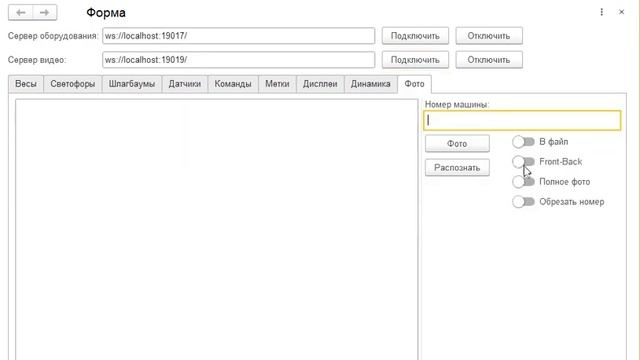Image resolution: width=640 pixels, height=360 pixels.
Task: Click the empty photo preview area
Action: pos(217,229)
